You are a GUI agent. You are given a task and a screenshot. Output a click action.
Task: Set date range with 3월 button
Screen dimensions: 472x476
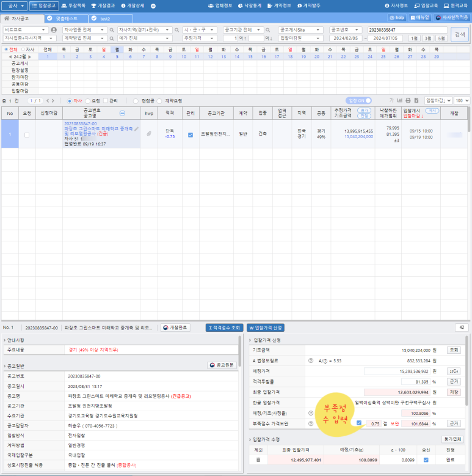tap(427, 38)
